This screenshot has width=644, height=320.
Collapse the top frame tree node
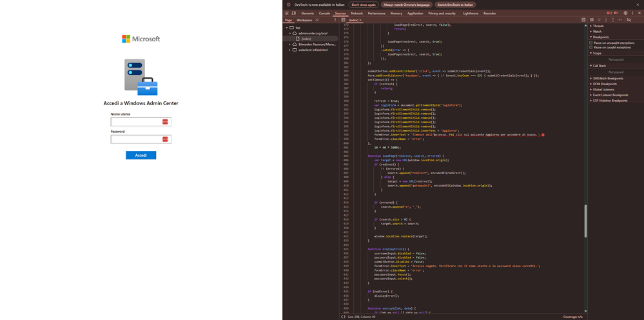tap(286, 28)
